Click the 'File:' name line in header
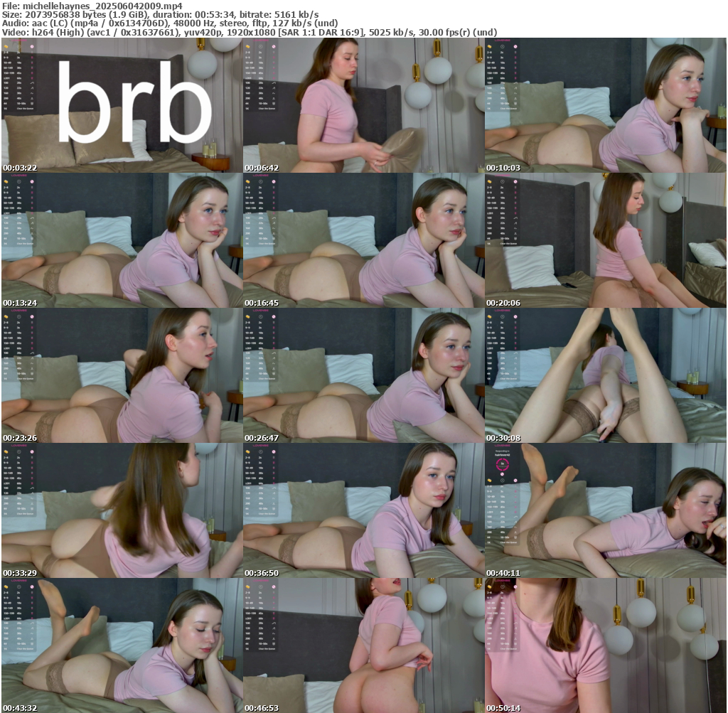 point(92,6)
